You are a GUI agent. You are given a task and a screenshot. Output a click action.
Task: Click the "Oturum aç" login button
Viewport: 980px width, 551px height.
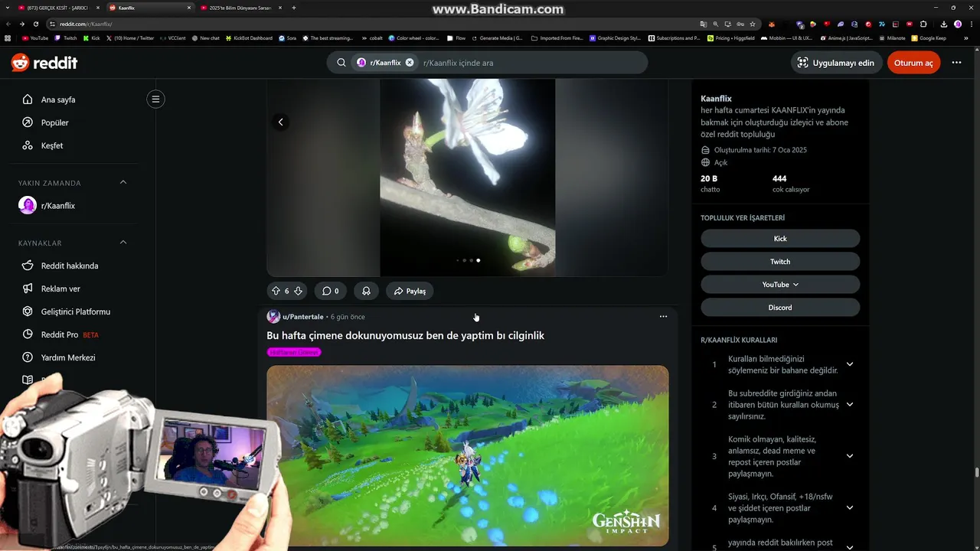tap(913, 63)
